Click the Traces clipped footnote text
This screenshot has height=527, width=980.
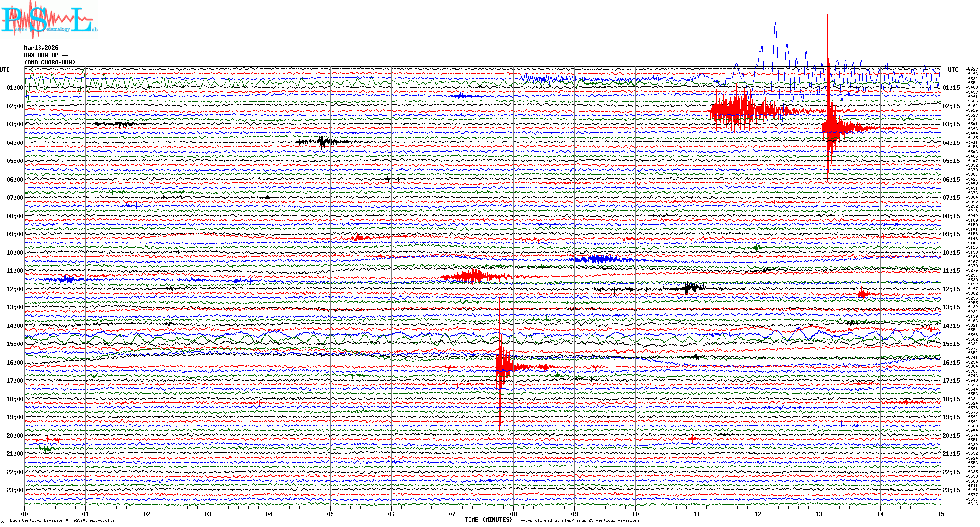[578, 520]
